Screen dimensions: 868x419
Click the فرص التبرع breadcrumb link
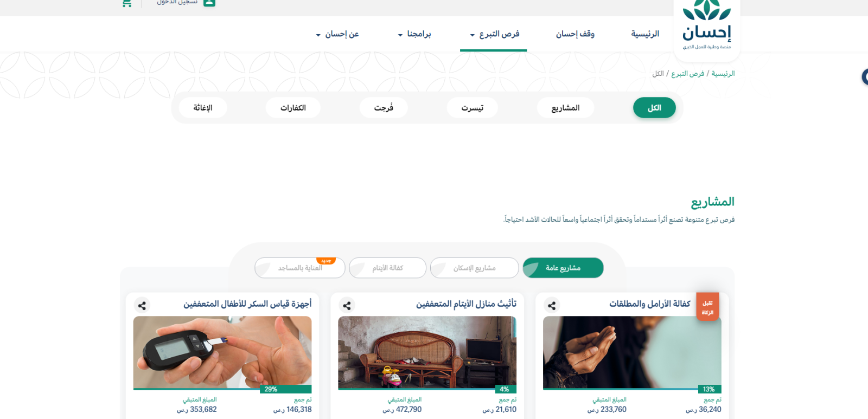(687, 74)
